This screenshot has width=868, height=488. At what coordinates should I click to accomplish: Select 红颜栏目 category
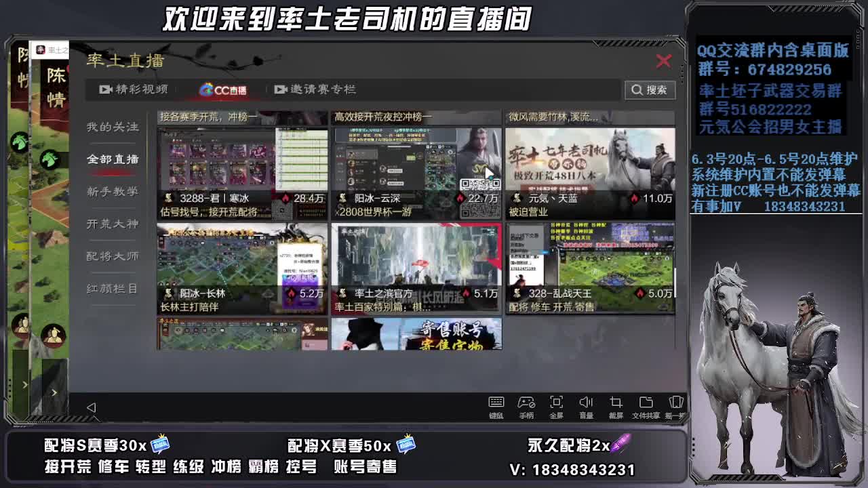(113, 289)
